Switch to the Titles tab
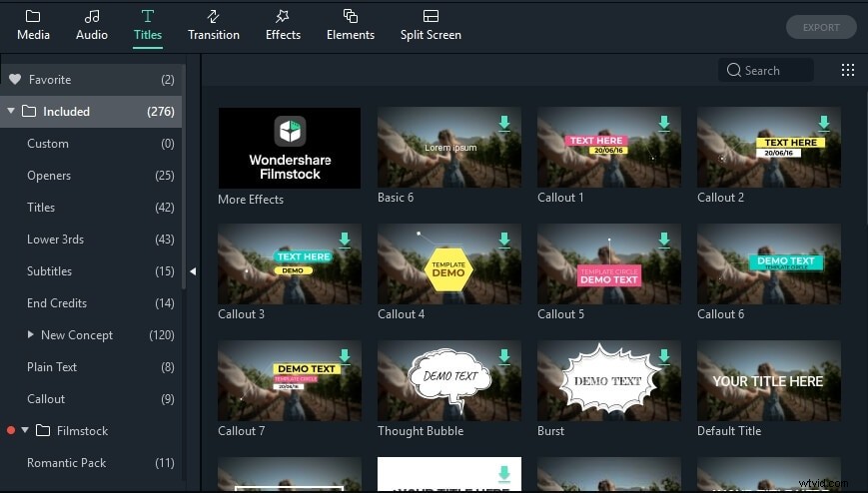868x493 pixels. pos(148,28)
